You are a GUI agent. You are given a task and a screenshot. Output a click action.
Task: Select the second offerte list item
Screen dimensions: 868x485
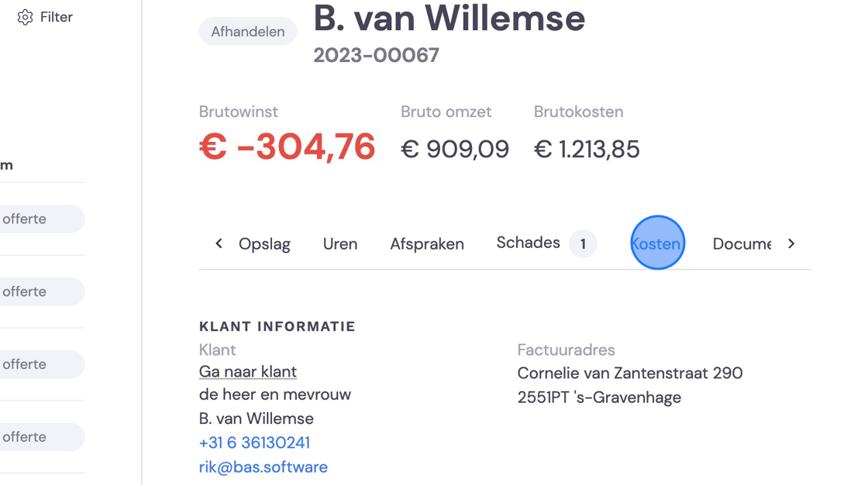coord(42,292)
